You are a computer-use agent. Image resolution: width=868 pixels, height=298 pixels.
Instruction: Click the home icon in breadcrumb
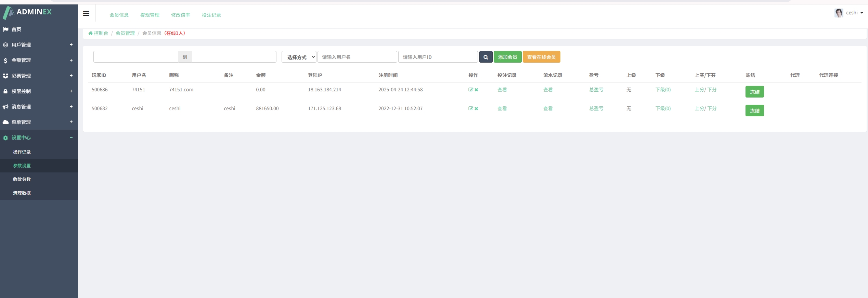(x=90, y=34)
